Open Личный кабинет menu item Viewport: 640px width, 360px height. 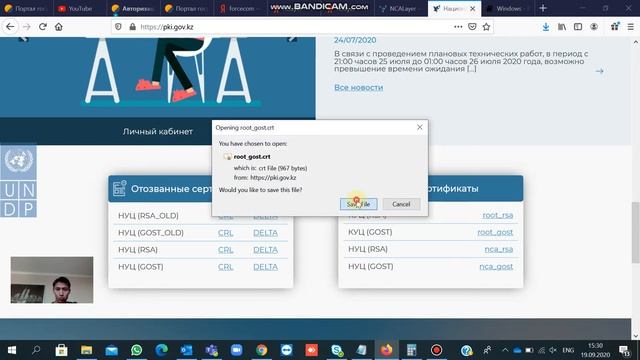158,131
